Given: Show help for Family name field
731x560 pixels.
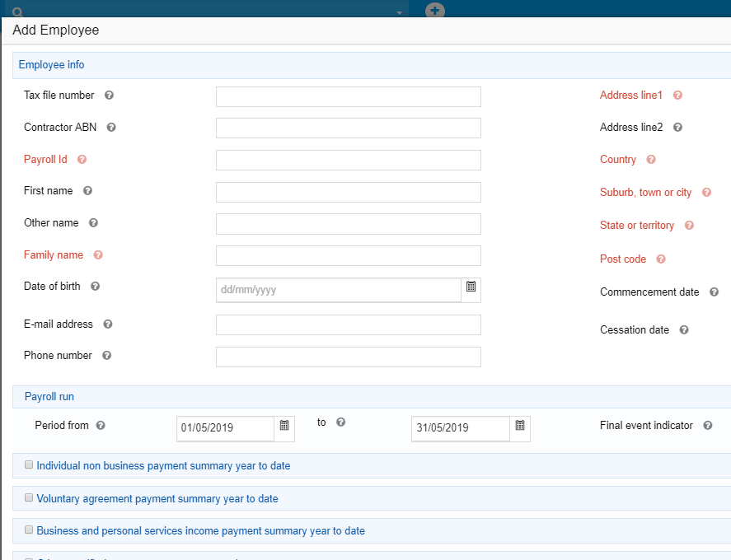Looking at the screenshot, I should (98, 255).
